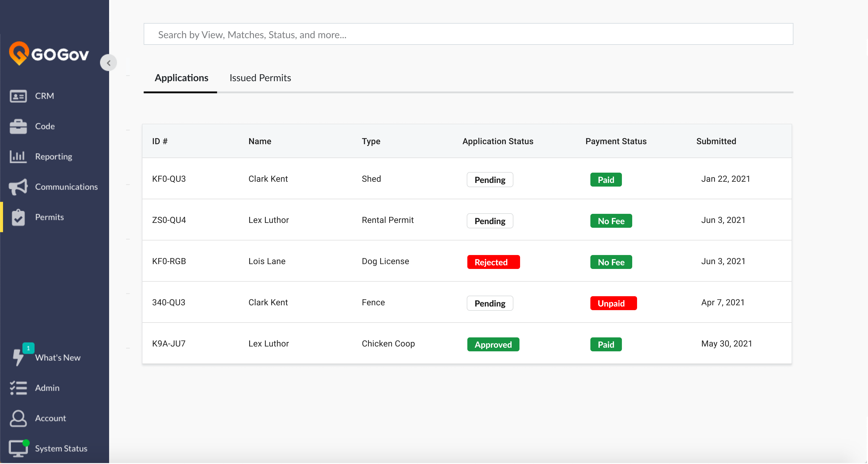Screen dimensions: 868x464
Task: Click the Rejected status for Lois Lane
Action: point(493,262)
